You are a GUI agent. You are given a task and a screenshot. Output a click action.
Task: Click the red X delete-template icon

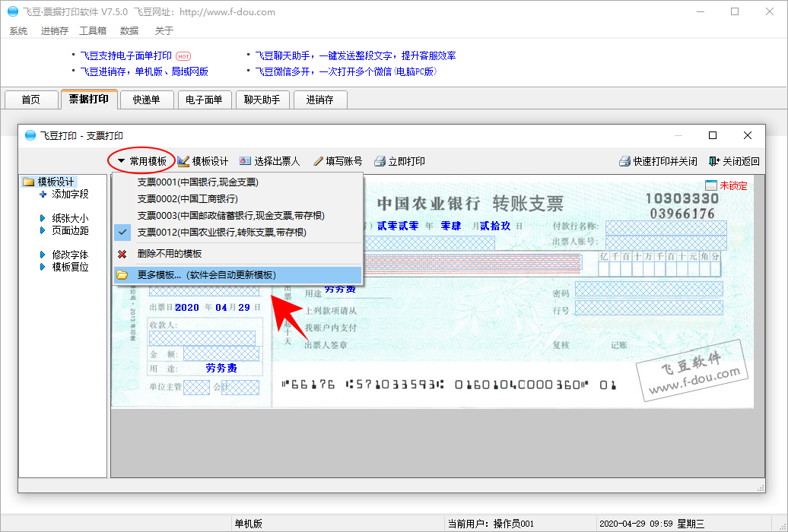click(122, 254)
